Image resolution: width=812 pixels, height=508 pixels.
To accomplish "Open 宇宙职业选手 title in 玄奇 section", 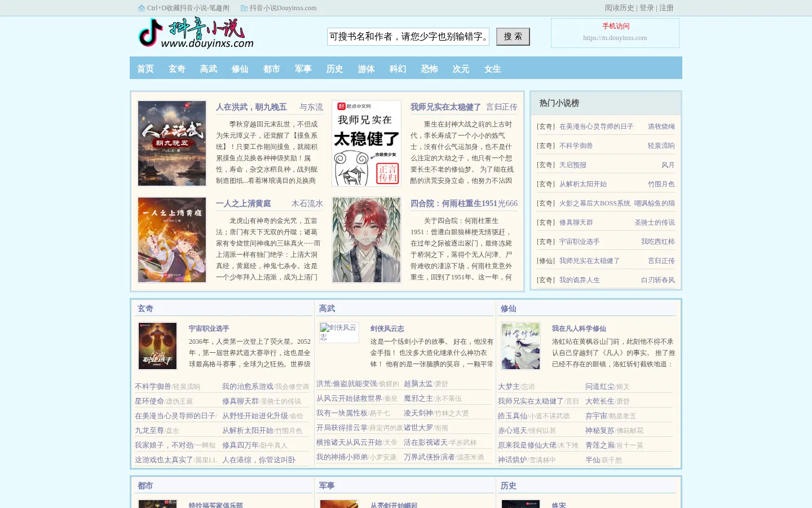I will click(x=209, y=329).
